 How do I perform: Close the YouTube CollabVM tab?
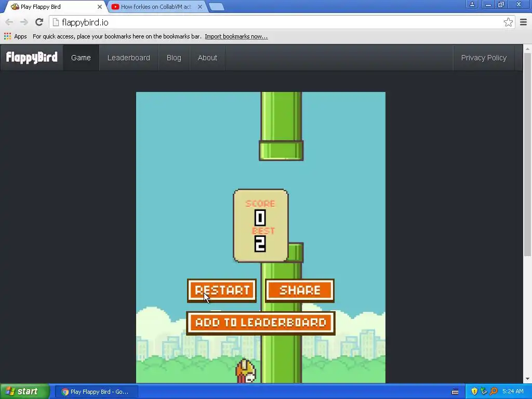click(200, 7)
